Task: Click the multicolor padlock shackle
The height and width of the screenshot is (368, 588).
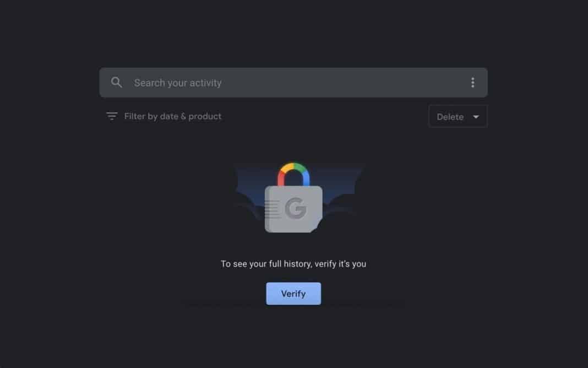Action: point(293,174)
